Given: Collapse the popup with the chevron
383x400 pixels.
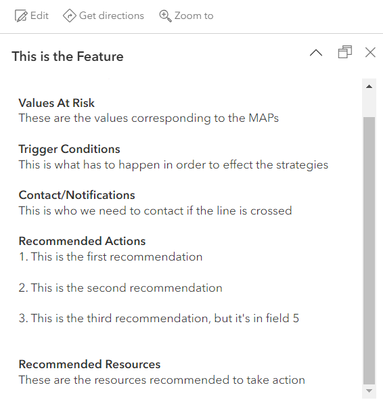Looking at the screenshot, I should (x=316, y=53).
